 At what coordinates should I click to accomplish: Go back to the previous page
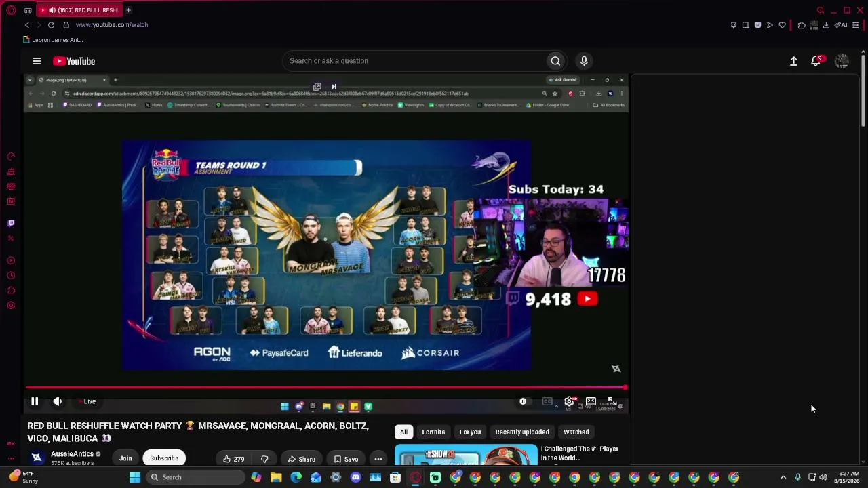click(27, 25)
